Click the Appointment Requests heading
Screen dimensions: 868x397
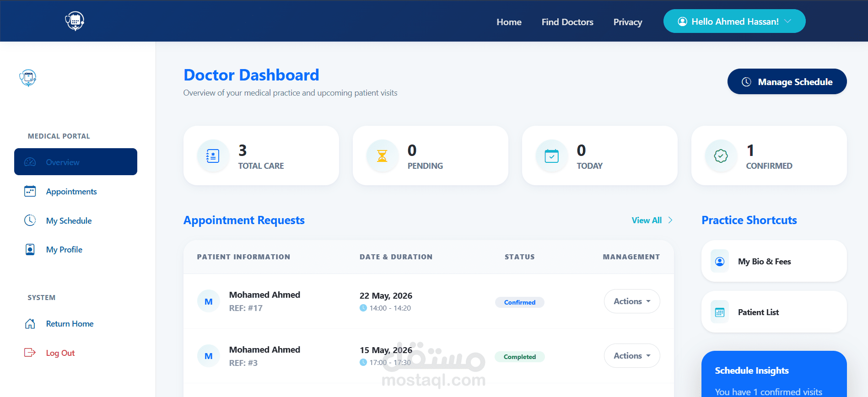(x=244, y=220)
